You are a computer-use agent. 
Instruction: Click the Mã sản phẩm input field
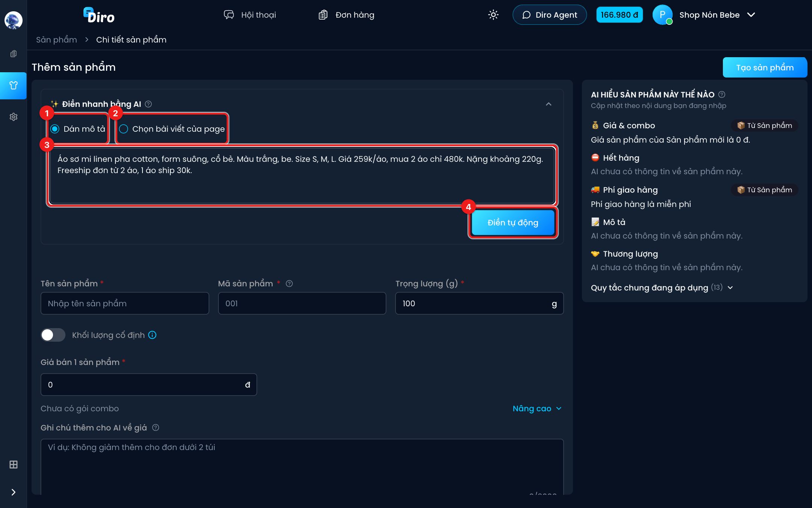(302, 303)
